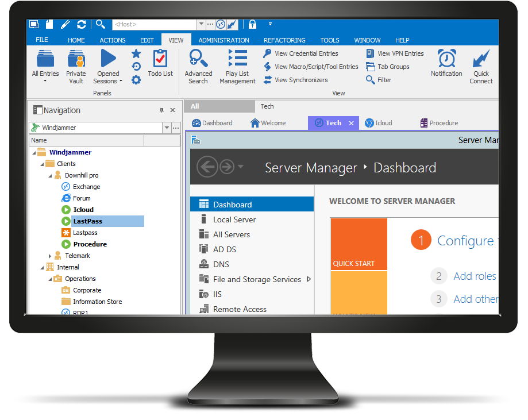Click the search magnifier in quick access toolbar
528x420 pixels.
point(101,24)
